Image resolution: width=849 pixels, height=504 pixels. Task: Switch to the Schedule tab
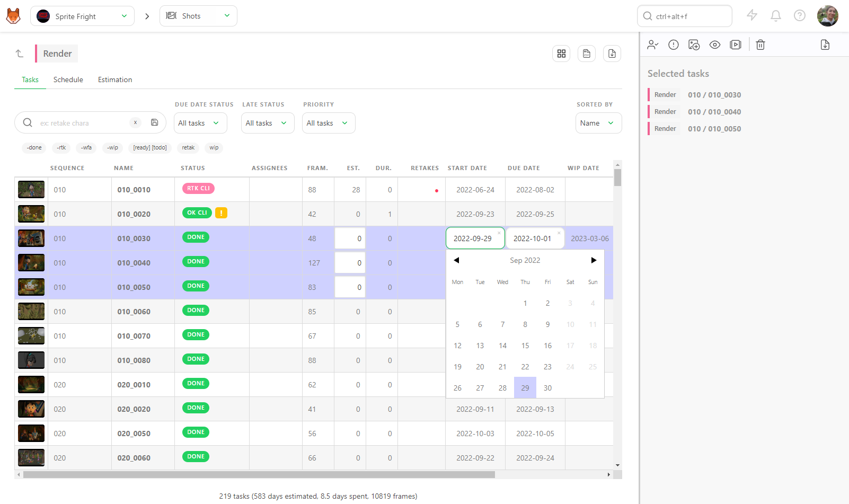coord(68,79)
